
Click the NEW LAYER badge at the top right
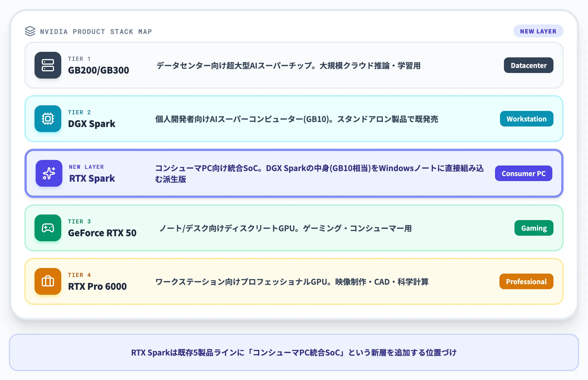coord(538,31)
